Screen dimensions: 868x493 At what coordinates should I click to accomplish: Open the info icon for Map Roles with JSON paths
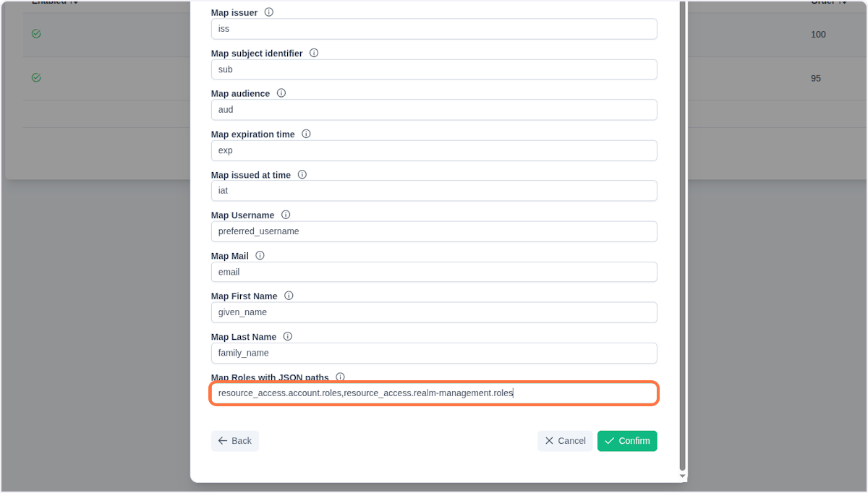tap(340, 377)
